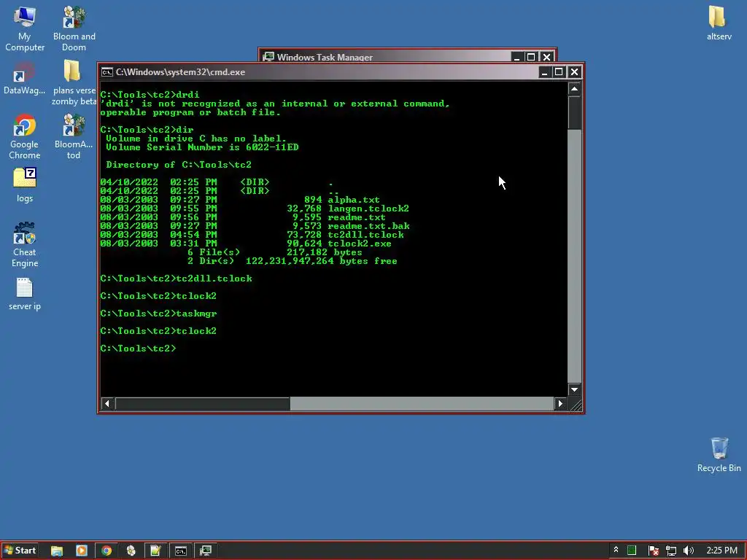
Task: Open plans verse zomby beta folder
Action: click(x=74, y=82)
